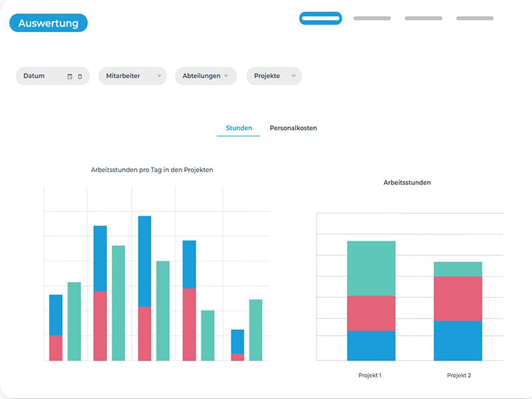Click the Auswertung header button

click(x=48, y=23)
